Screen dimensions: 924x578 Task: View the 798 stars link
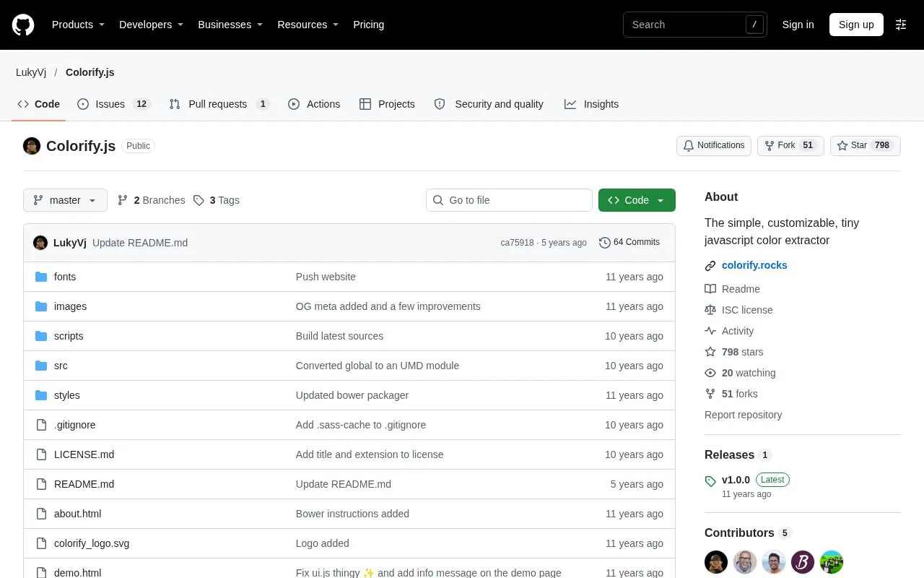[x=734, y=352]
